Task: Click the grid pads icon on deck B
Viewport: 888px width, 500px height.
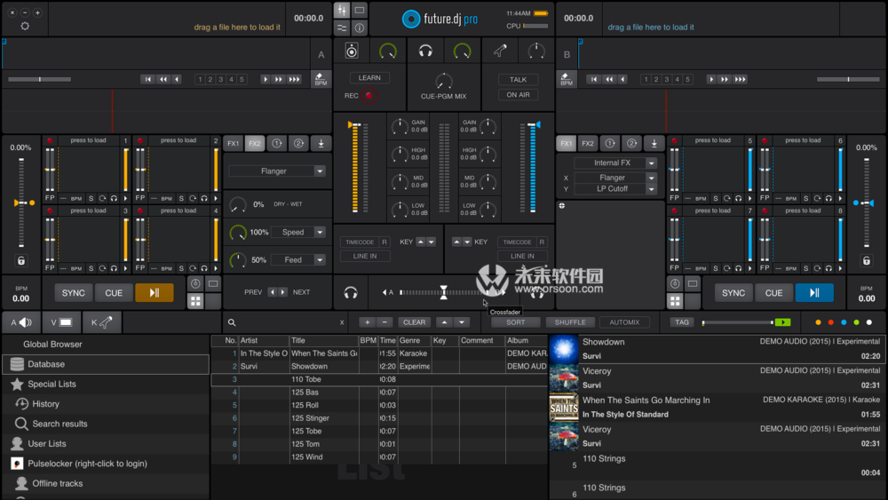Action: coord(675,301)
